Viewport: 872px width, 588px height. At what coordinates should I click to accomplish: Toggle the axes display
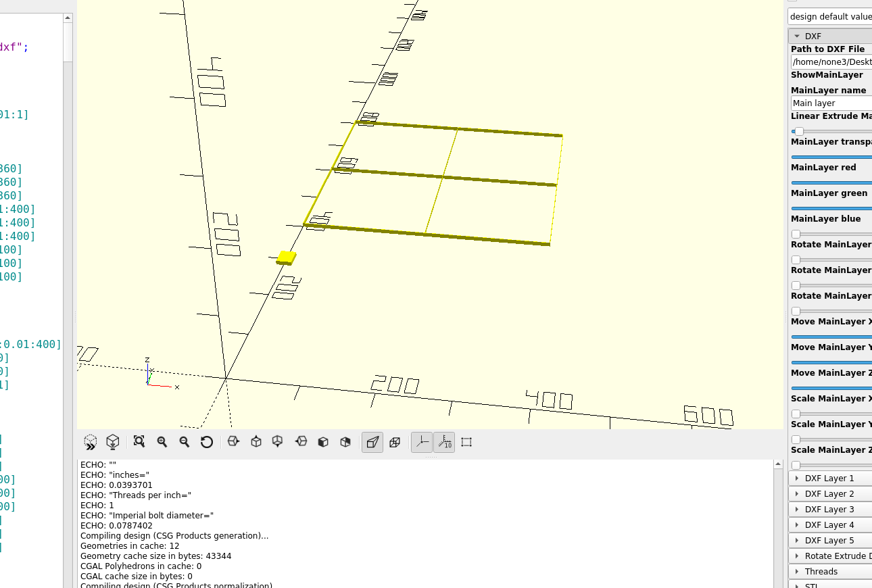[422, 441]
